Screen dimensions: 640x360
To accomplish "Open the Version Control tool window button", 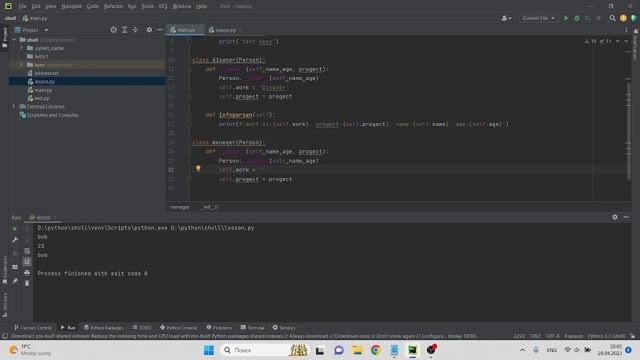I will click(33, 327).
